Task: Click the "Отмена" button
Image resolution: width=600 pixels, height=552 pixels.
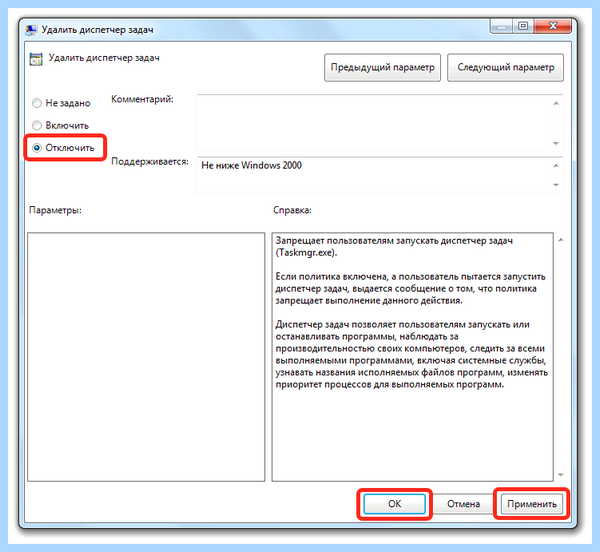Action: [463, 504]
